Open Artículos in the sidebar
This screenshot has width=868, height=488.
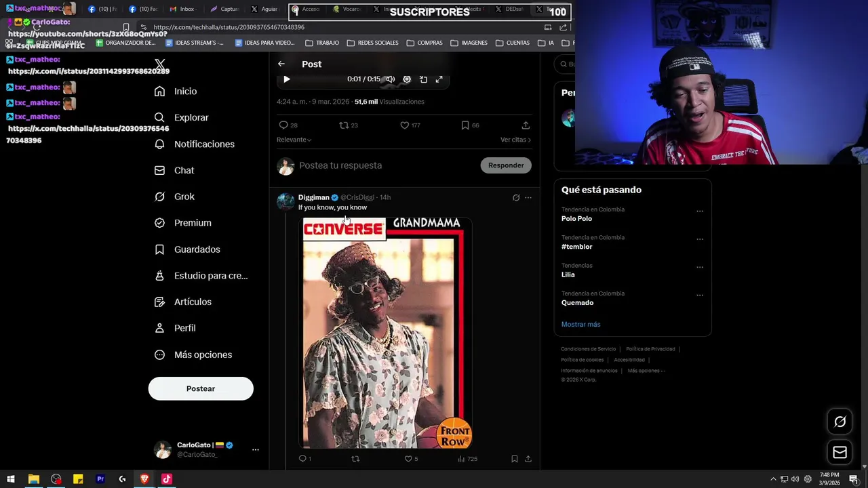click(x=182, y=302)
